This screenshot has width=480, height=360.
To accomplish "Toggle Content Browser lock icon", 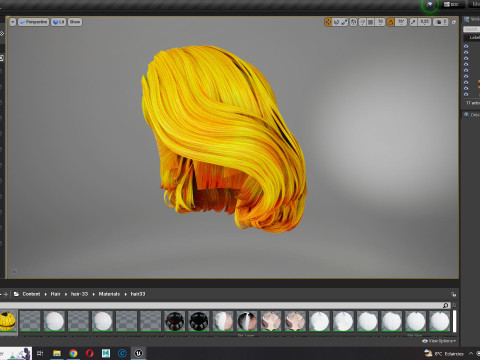I will point(453,294).
